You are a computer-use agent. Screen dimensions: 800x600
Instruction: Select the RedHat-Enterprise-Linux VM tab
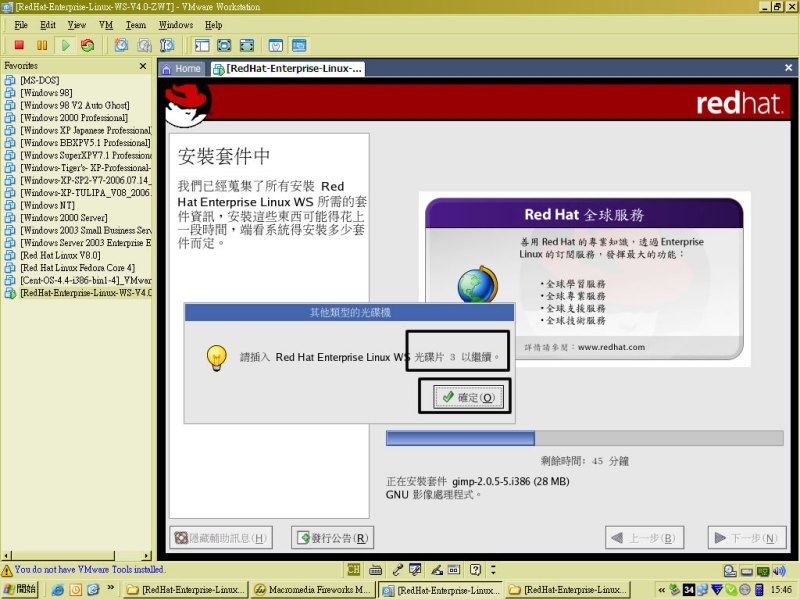tap(288, 69)
